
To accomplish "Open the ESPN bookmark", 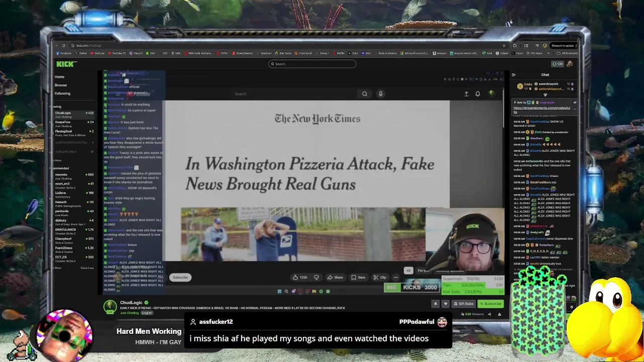I will [222, 53].
